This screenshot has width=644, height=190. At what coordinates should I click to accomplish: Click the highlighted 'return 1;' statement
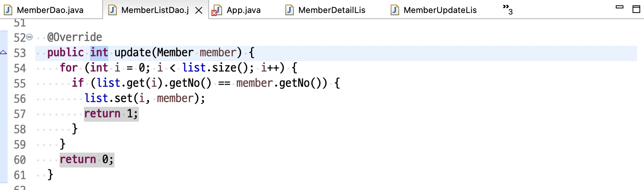(x=111, y=114)
